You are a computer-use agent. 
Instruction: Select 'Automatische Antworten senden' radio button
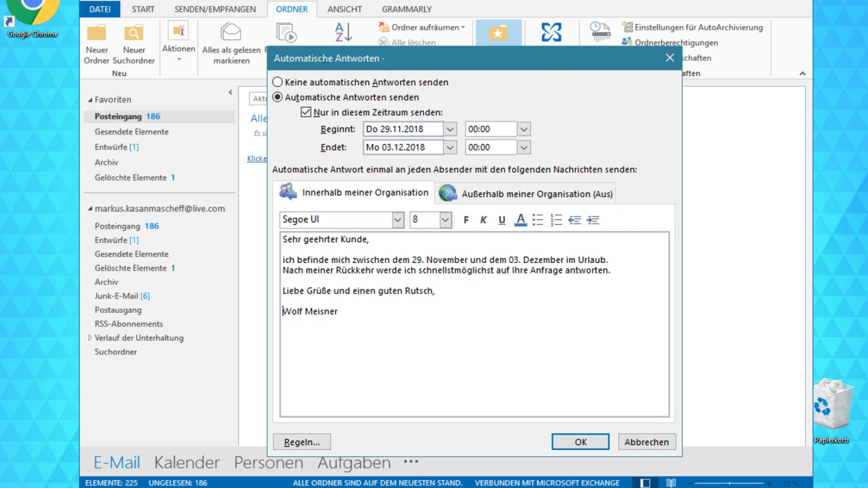pyautogui.click(x=278, y=97)
